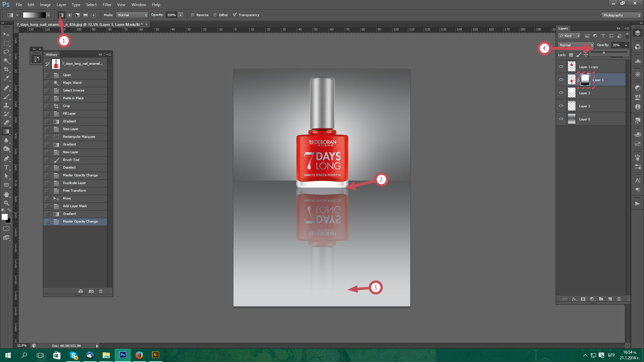Select the Clone Stamp tool

pyautogui.click(x=6, y=105)
